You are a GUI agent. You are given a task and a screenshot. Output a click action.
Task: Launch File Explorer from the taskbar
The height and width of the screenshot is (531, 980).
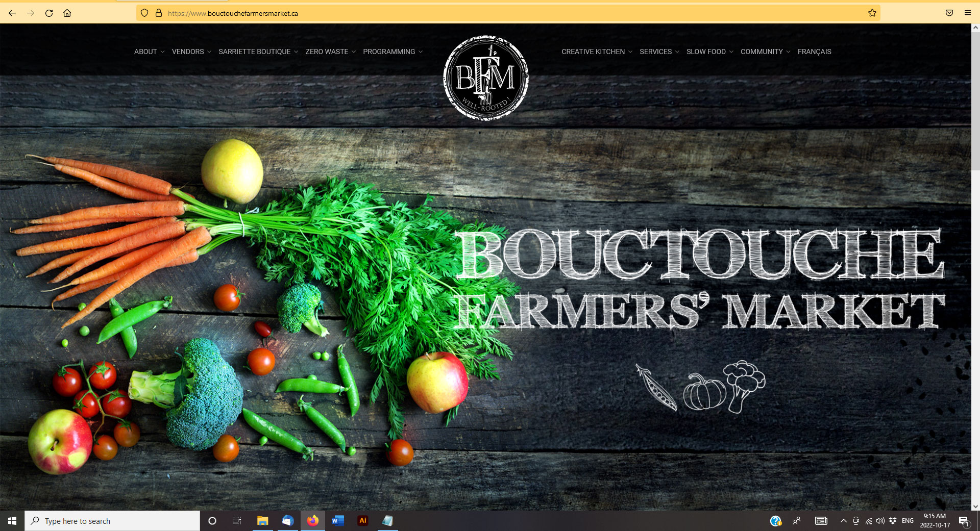coord(262,521)
